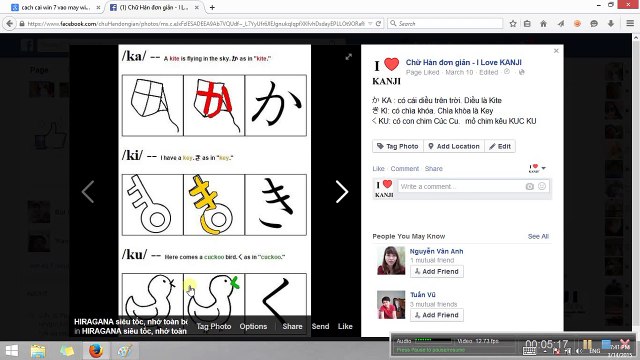Image resolution: width=640 pixels, height=360 pixels.
Task: Close the photo viewer with the X
Action: pyautogui.click(x=556, y=51)
